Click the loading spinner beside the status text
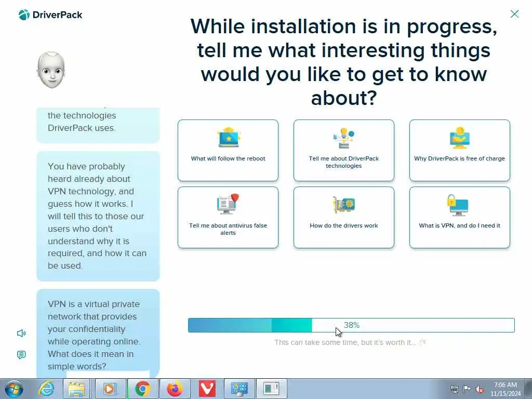Viewport: 532px width, 399px height. (x=423, y=342)
